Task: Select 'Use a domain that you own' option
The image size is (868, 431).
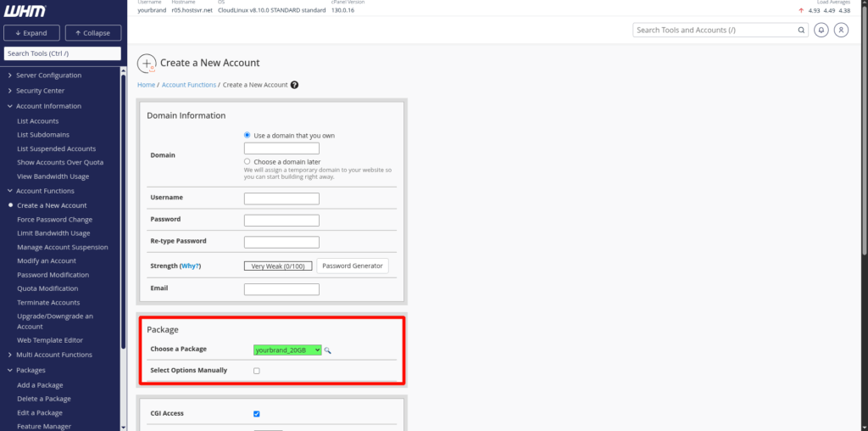Action: pos(248,135)
